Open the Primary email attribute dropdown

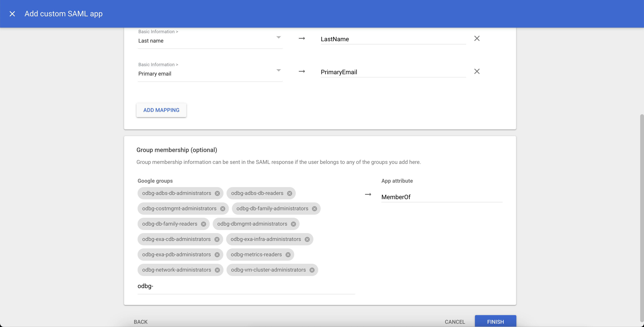[x=278, y=70]
